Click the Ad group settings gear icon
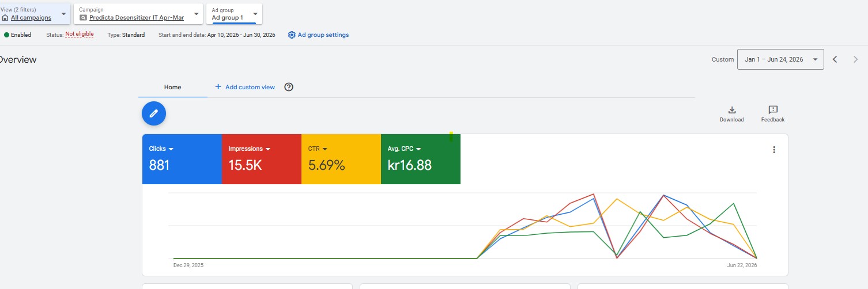Viewport: 868px width, 289px height. (292, 35)
